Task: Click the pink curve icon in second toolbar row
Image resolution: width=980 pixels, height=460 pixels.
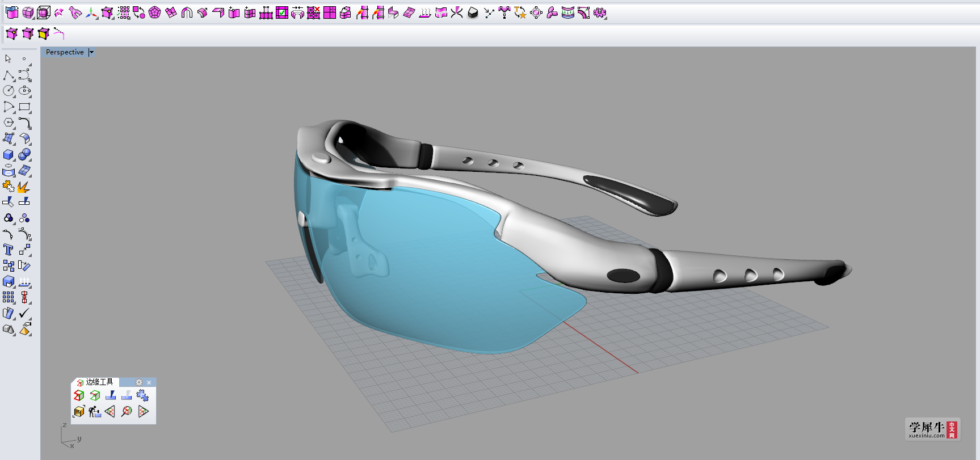Action: [59, 34]
